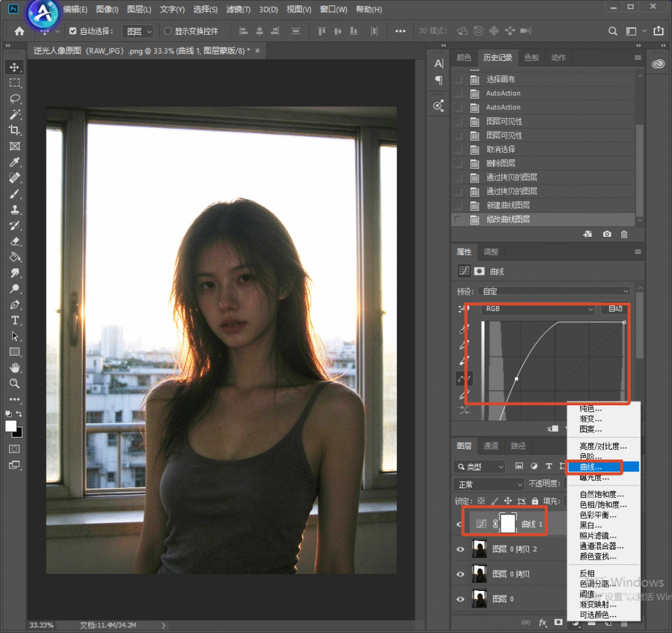
Task: Switch to the 通道 tab
Action: pyautogui.click(x=491, y=446)
